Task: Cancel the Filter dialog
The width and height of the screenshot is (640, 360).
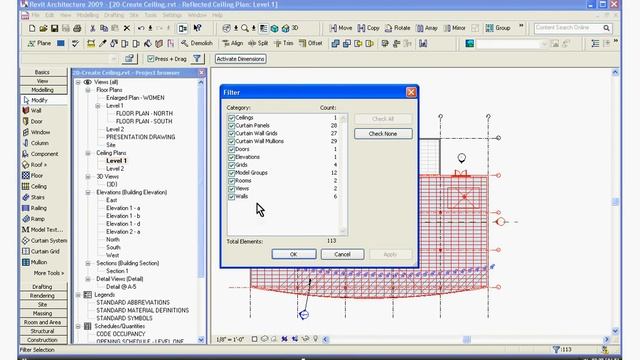Action: point(342,254)
